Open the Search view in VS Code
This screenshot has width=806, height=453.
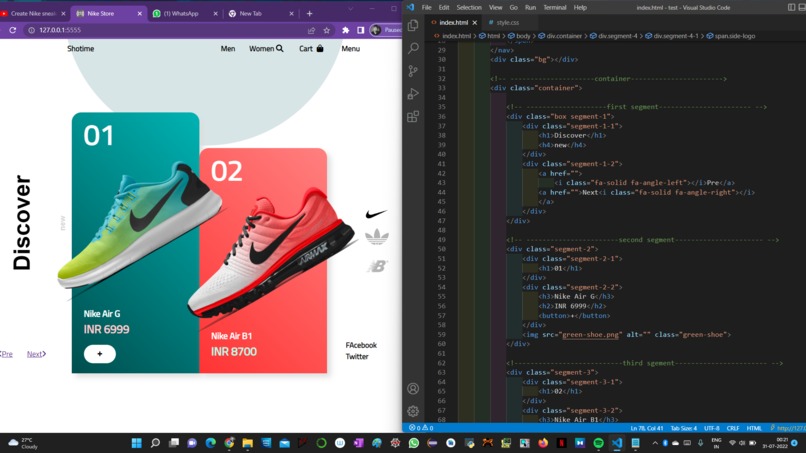[413, 48]
